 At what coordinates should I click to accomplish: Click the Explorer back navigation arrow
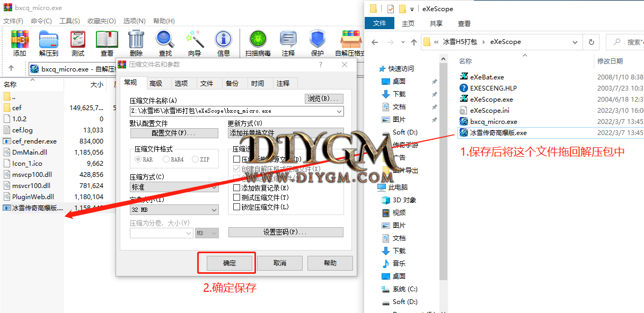(x=375, y=42)
